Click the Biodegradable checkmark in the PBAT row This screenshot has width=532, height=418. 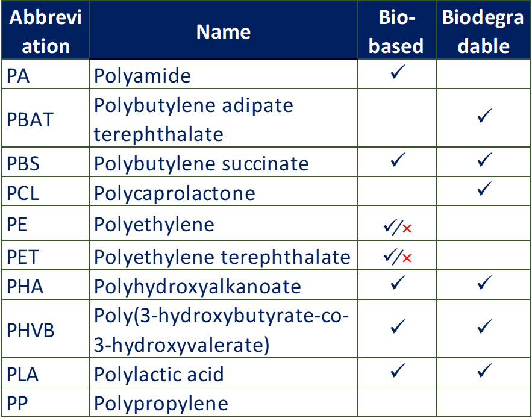coord(484,118)
